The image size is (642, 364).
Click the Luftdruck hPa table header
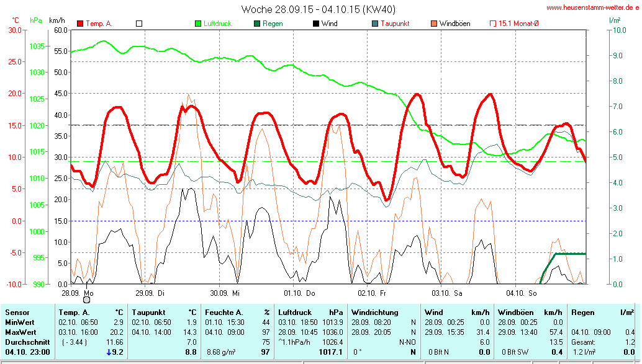[x=310, y=313]
